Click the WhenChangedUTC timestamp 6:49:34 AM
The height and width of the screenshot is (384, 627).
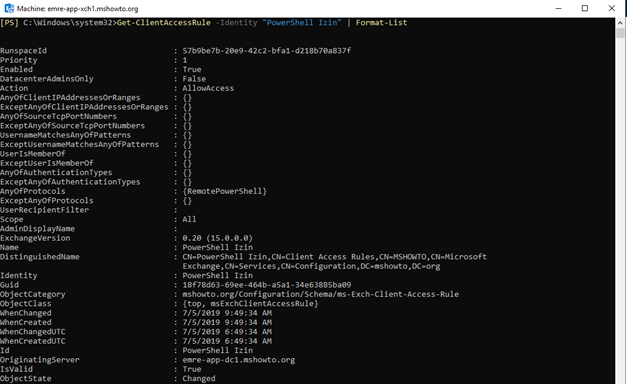coord(227,332)
